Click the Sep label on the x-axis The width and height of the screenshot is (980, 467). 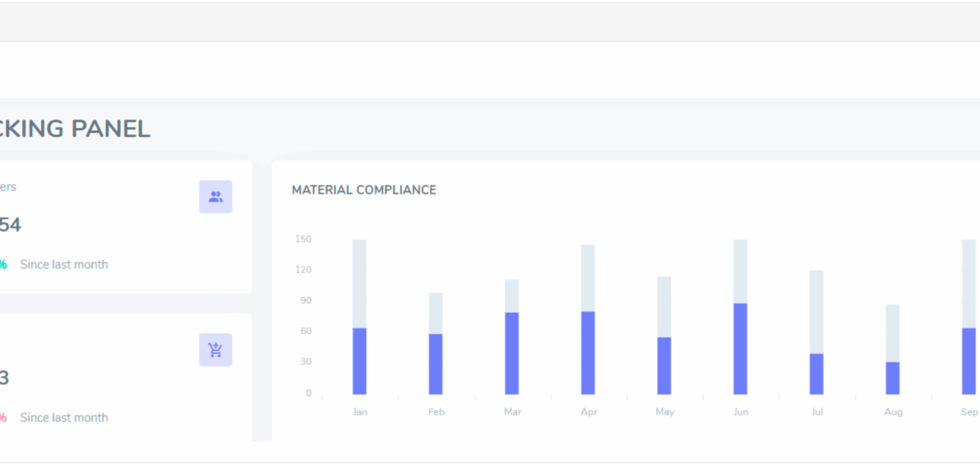pos(969,412)
